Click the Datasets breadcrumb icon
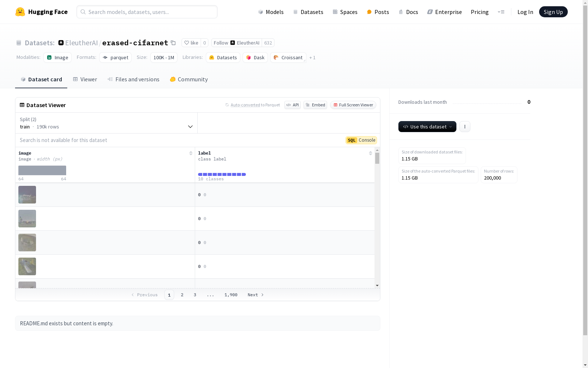This screenshot has height=368, width=588. click(x=19, y=43)
